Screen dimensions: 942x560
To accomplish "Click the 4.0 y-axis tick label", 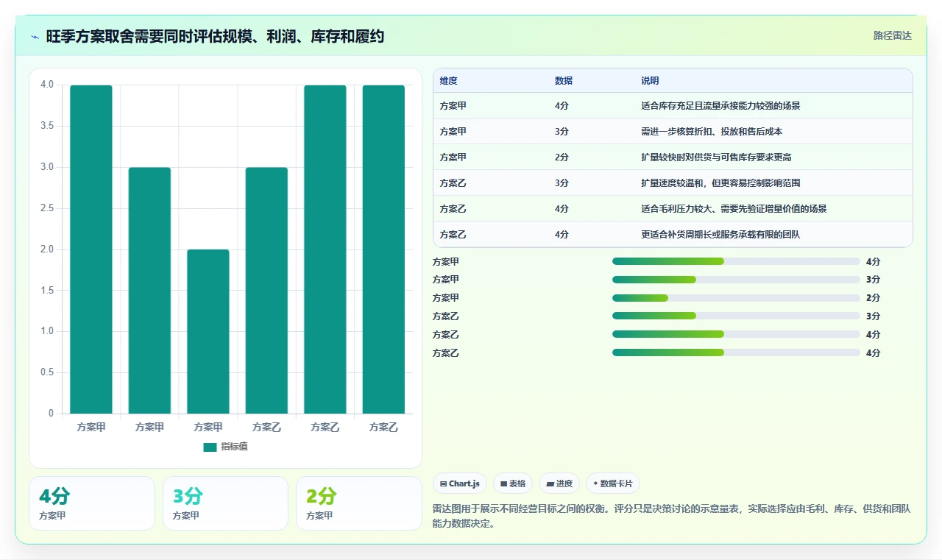I will (x=47, y=85).
